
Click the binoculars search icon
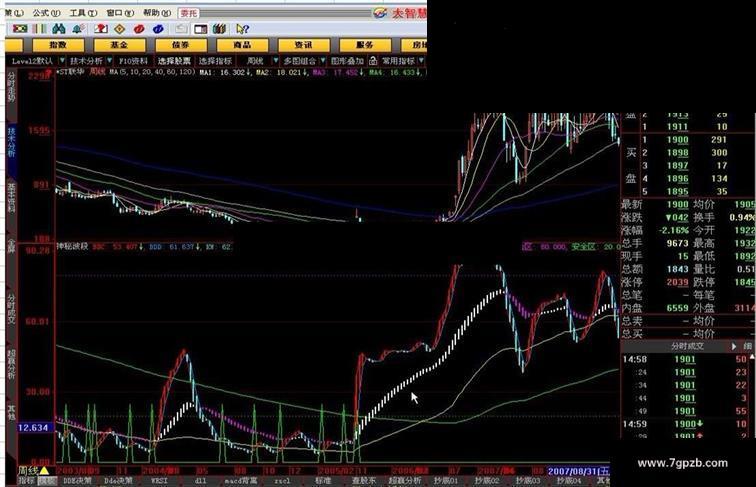59,29
